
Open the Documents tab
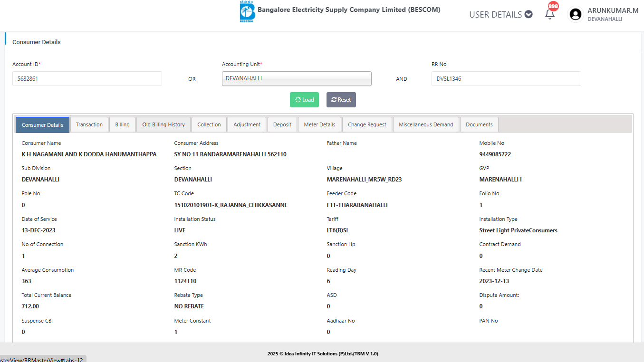tap(479, 124)
